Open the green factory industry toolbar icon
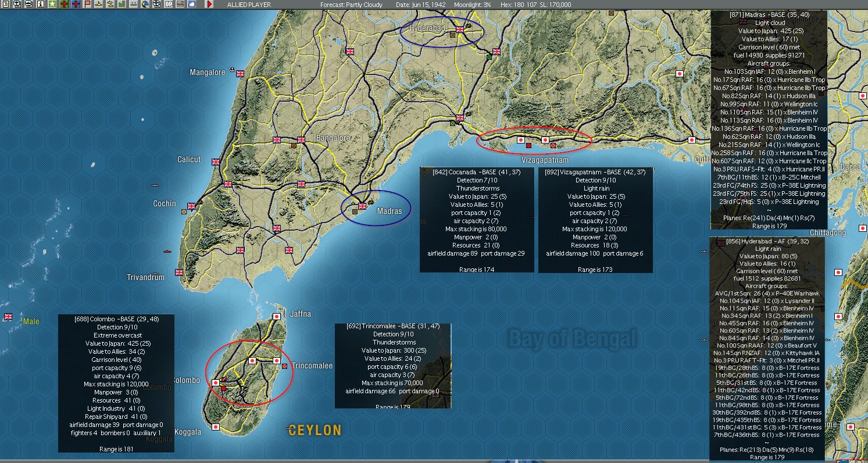Screen dimensions: 868x463 point(122,4)
